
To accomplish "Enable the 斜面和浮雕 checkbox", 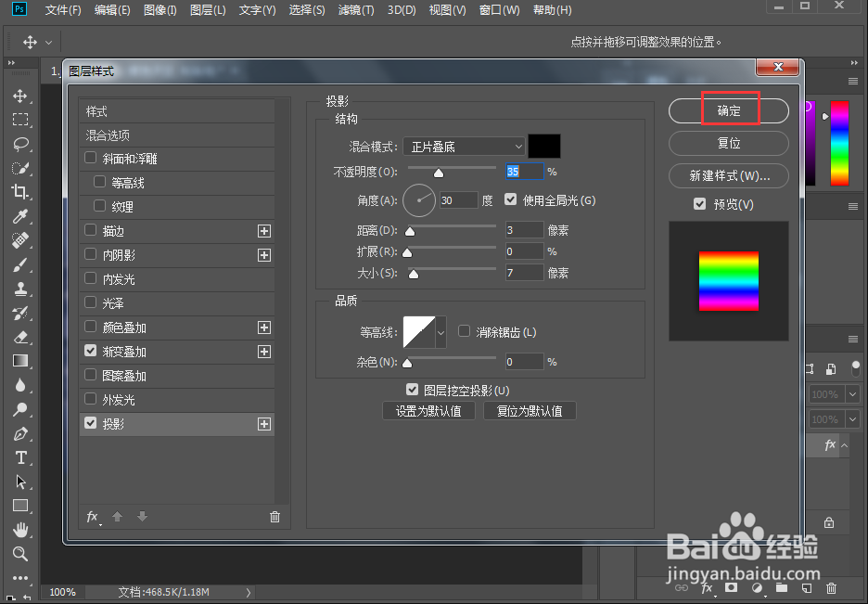I will tap(91, 158).
